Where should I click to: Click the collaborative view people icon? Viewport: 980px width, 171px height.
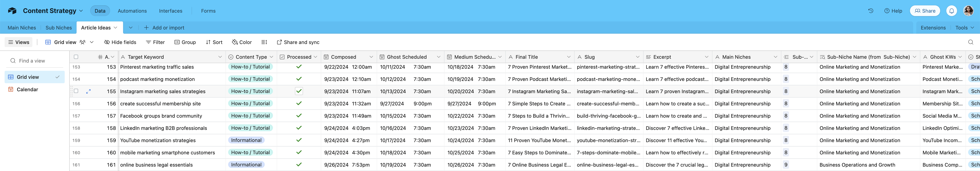(82, 42)
